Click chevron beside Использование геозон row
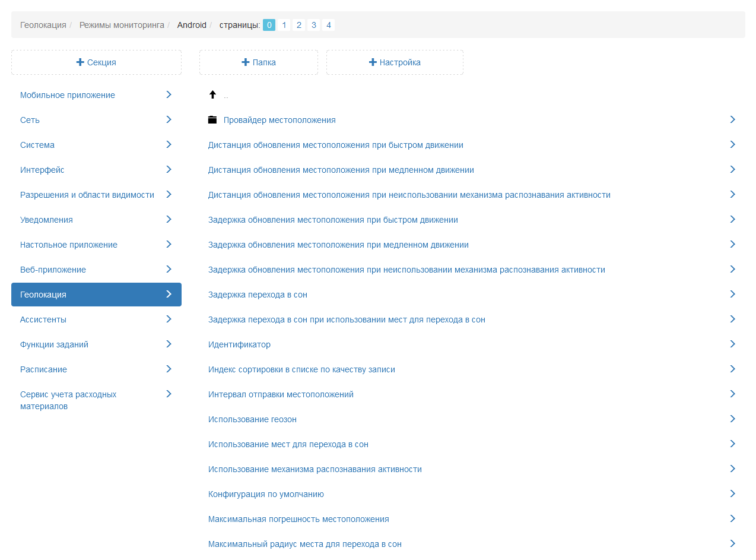 pos(732,419)
